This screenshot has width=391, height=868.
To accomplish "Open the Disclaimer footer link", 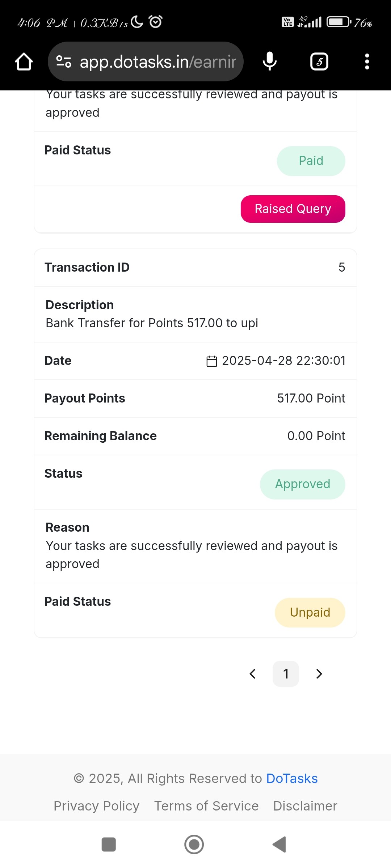I will click(x=305, y=806).
